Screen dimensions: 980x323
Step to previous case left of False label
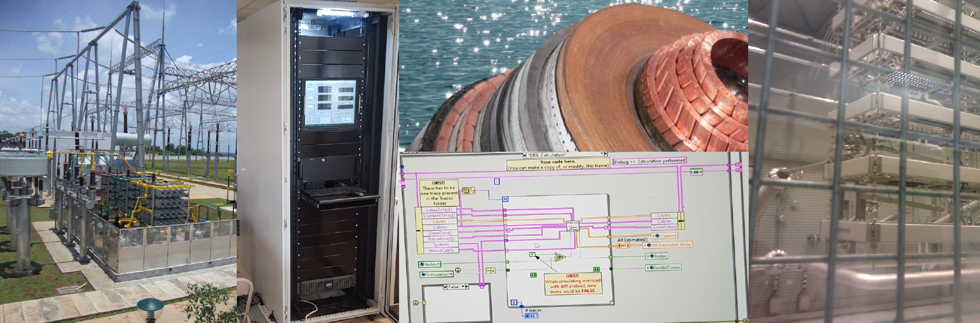(x=445, y=287)
